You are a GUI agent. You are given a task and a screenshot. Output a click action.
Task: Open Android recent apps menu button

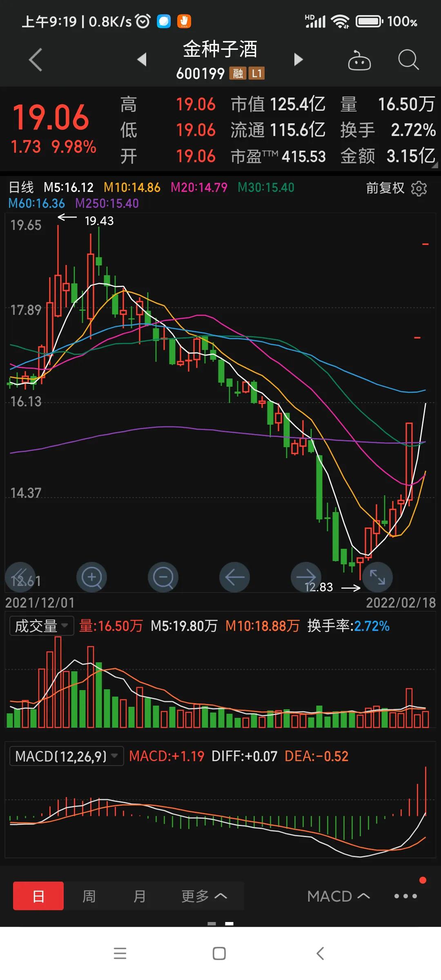pyautogui.click(x=120, y=953)
